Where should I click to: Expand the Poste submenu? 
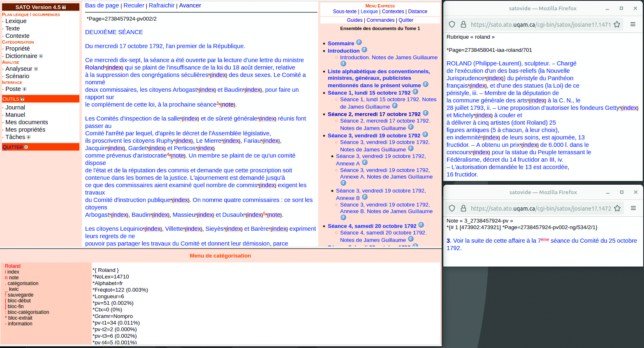pyautogui.click(x=24, y=89)
